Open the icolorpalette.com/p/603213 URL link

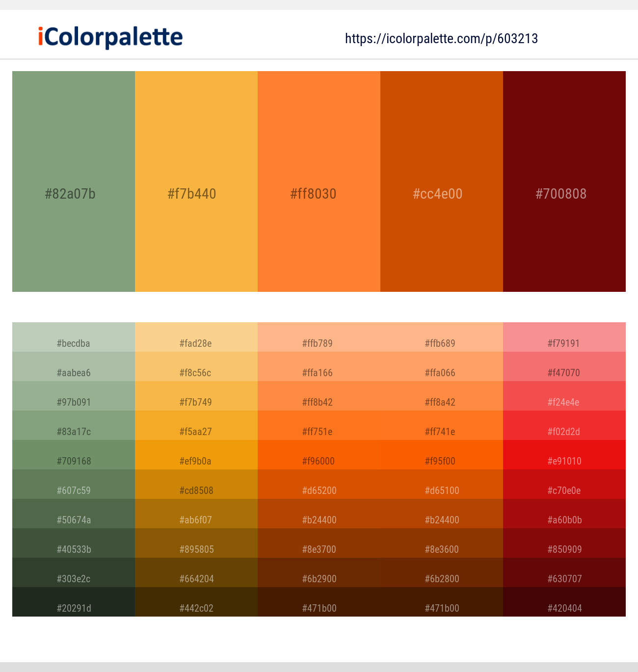pyautogui.click(x=441, y=39)
